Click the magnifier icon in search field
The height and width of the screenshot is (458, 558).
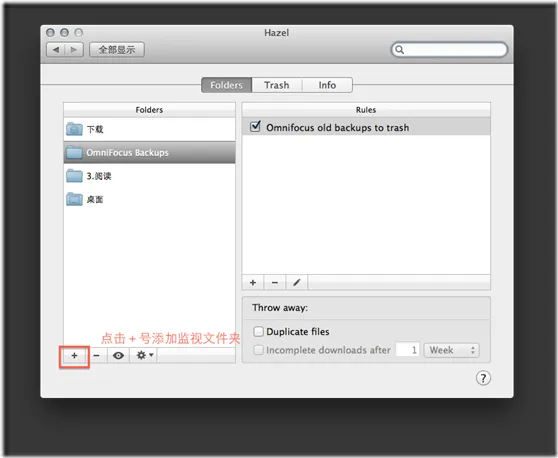click(400, 49)
